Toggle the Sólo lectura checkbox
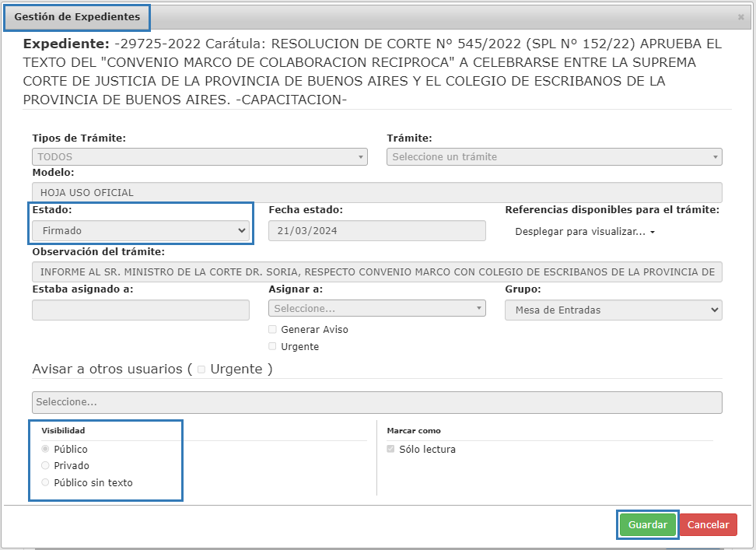This screenshot has height=550, width=756. click(x=390, y=449)
